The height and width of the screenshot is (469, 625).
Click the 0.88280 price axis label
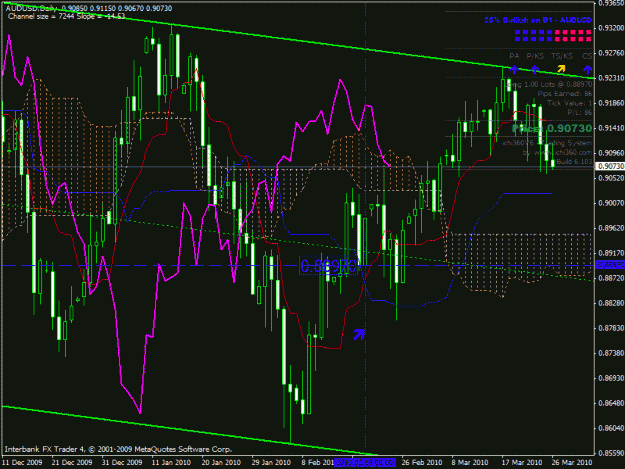(x=611, y=303)
